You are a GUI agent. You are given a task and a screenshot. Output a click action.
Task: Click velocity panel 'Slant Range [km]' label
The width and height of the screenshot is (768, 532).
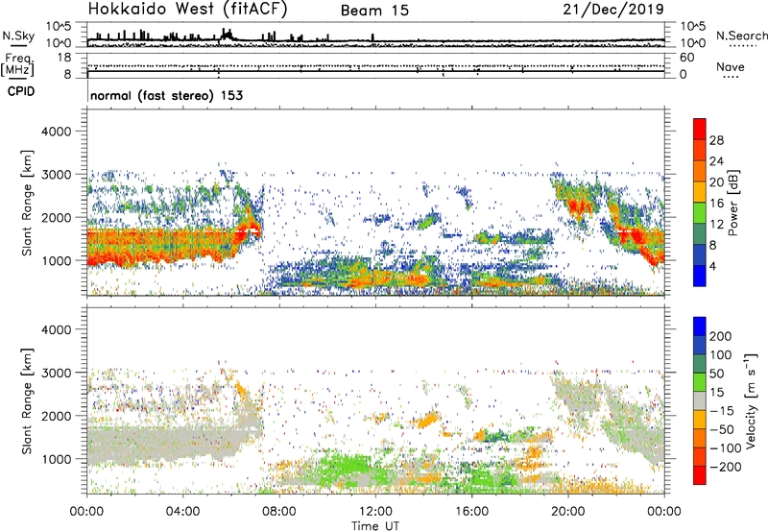pos(27,401)
